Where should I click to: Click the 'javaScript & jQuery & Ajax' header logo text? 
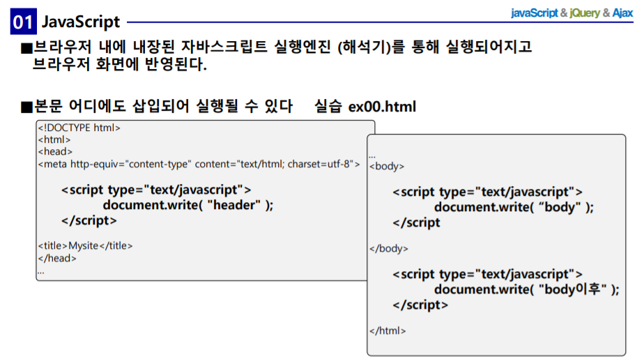coord(572,13)
